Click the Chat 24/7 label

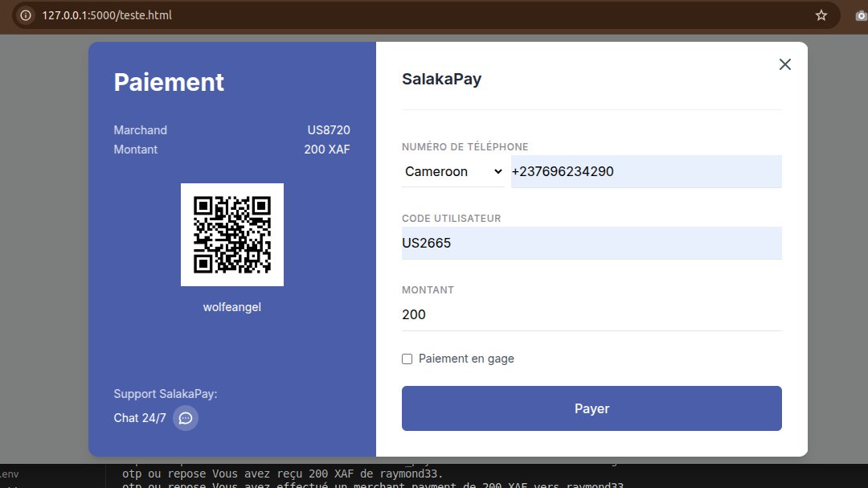coord(140,418)
